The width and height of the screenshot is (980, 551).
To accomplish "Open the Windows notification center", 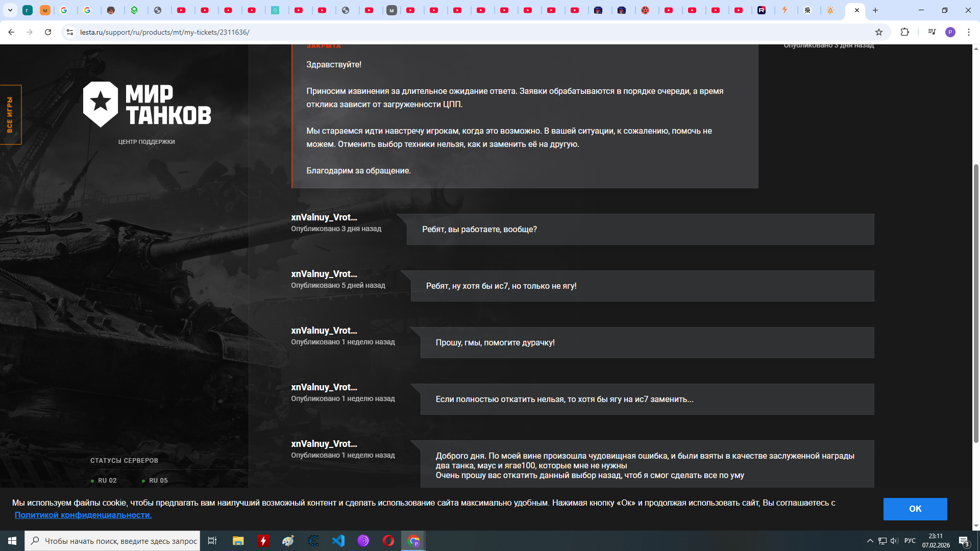I will point(964,541).
